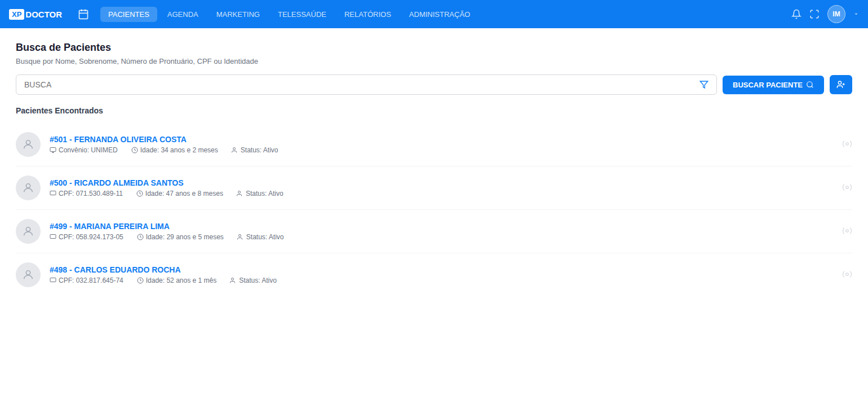
Task: Click avatar of patient #498
Action: click(x=28, y=275)
